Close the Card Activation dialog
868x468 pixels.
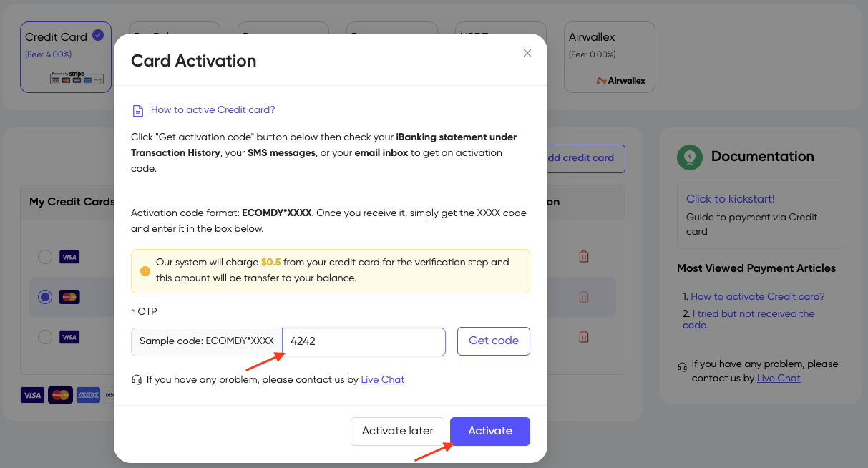click(527, 53)
